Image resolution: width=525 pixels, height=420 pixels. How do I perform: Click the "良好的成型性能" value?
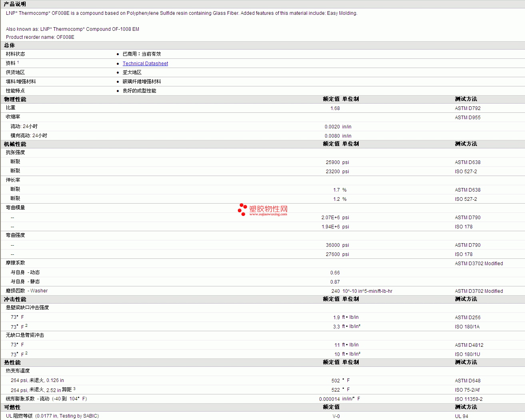(x=139, y=91)
